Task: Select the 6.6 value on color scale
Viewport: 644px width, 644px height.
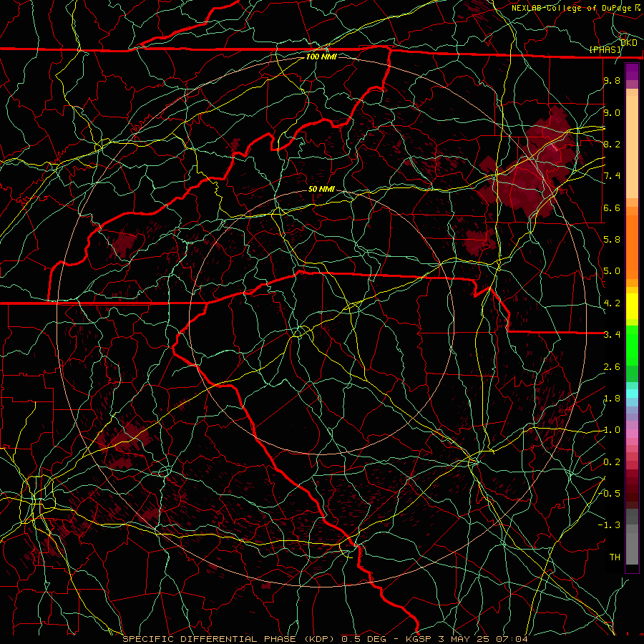Action: tap(612, 208)
